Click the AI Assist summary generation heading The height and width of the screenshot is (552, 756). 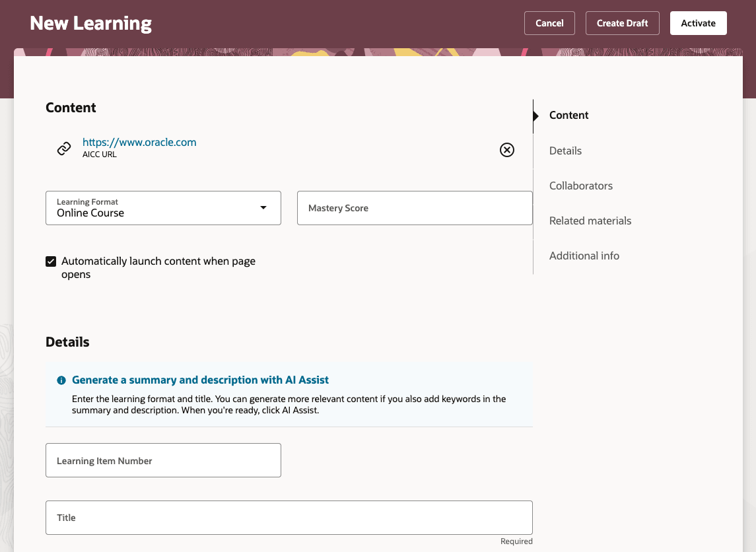pyautogui.click(x=200, y=380)
